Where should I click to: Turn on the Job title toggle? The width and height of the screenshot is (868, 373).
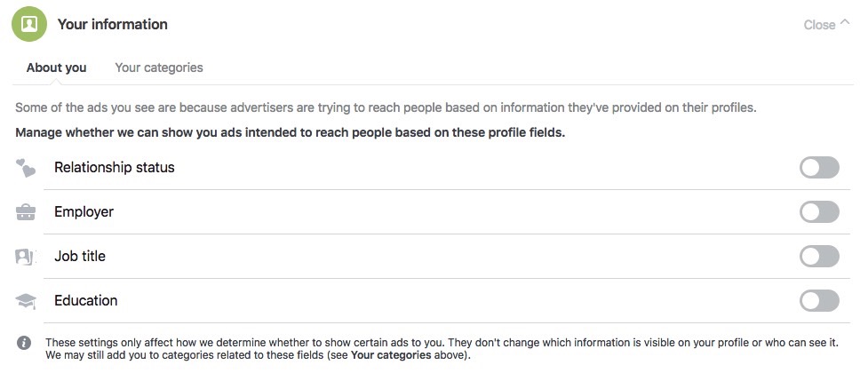tap(819, 257)
